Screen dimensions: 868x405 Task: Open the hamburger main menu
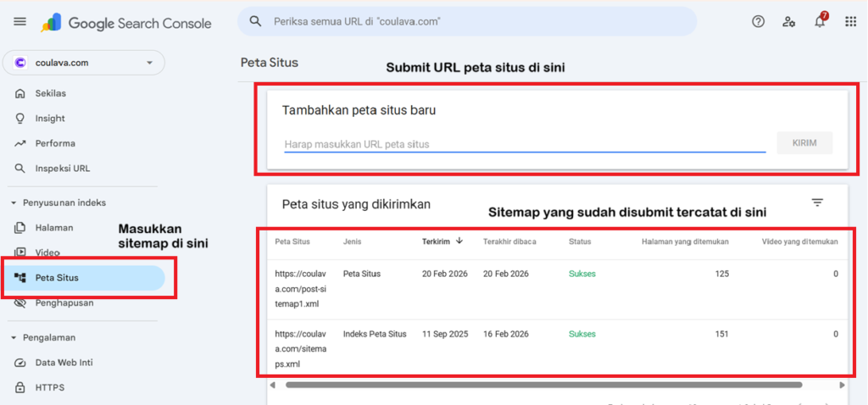(20, 21)
